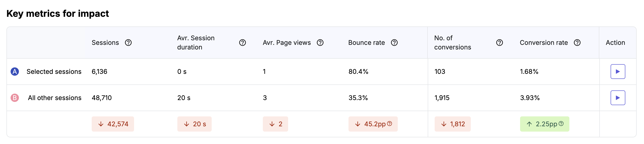
Task: Click the Sessions column header
Action: pos(105,43)
